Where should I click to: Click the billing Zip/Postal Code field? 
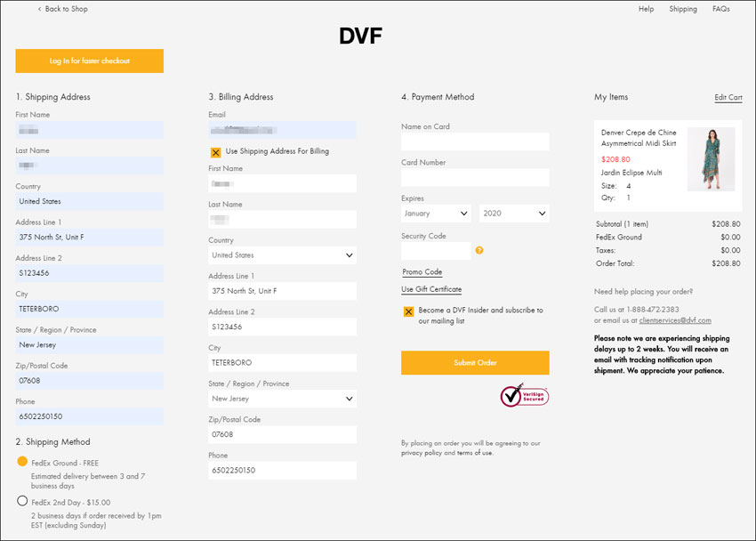point(283,434)
